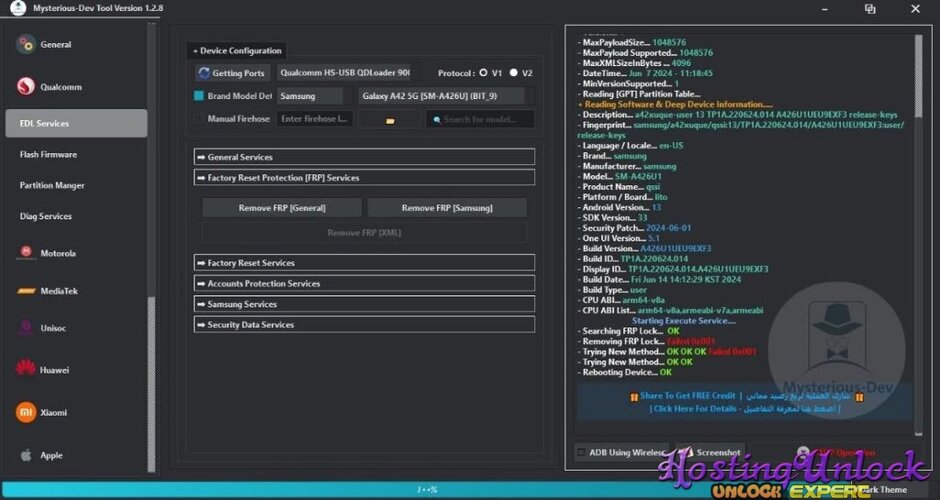Screen dimensions: 940x500
Task: Open the Xiaomi Mi logo icon
Action: coord(26,412)
